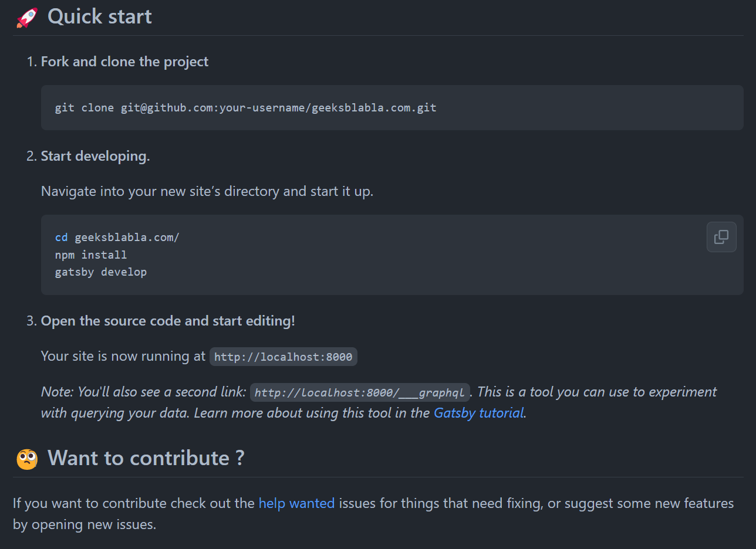Click the 'cd geeksblabla.com/' command line

[x=117, y=238]
